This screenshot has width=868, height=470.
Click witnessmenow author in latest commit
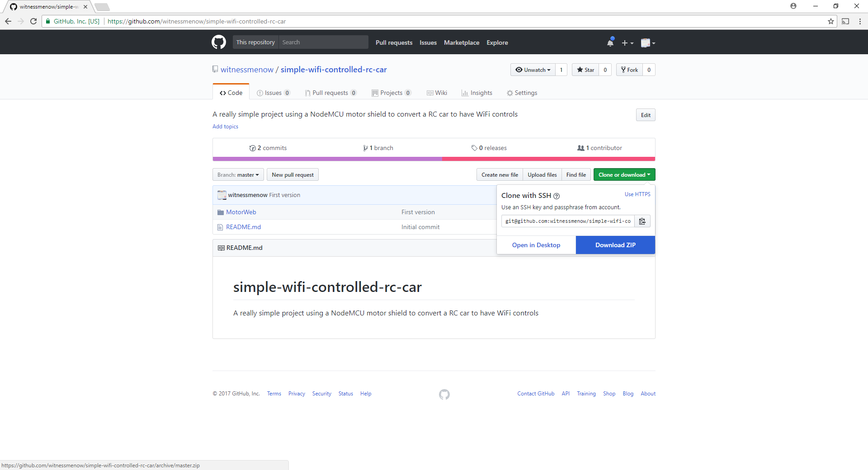248,195
